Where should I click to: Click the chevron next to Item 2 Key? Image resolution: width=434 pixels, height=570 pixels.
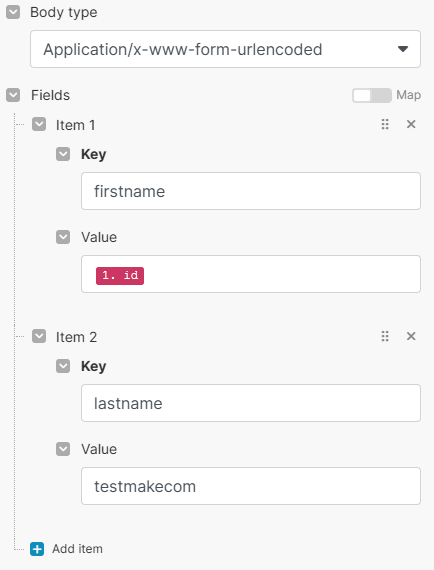tap(63, 366)
